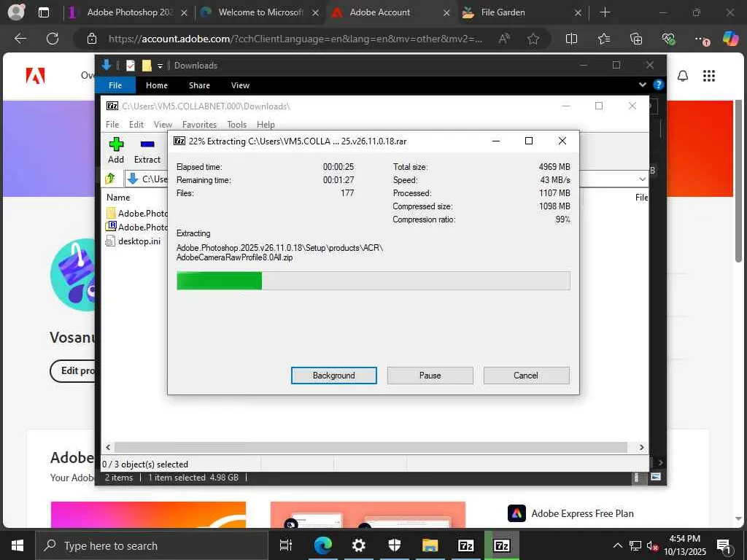Open Explorer help icon
Screen dimensions: 747x560
(659, 85)
